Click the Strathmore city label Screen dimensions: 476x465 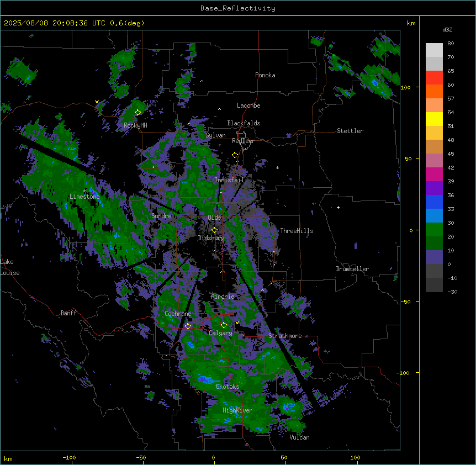pos(285,336)
